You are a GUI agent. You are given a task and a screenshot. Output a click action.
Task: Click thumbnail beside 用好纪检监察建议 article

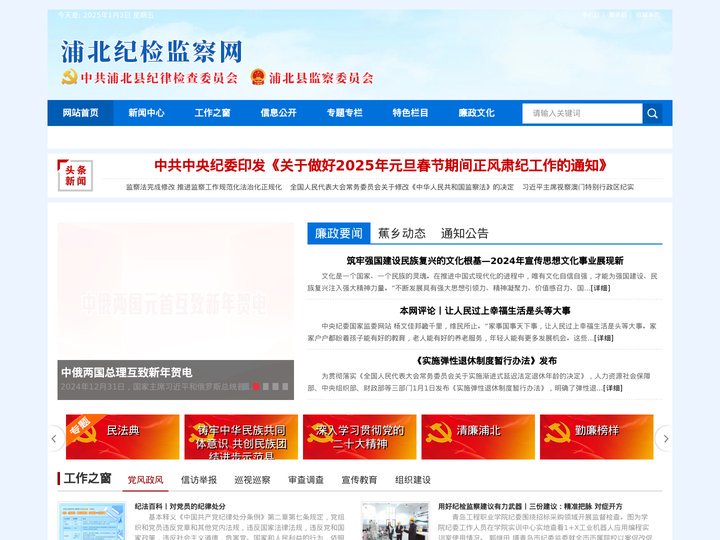395,521
